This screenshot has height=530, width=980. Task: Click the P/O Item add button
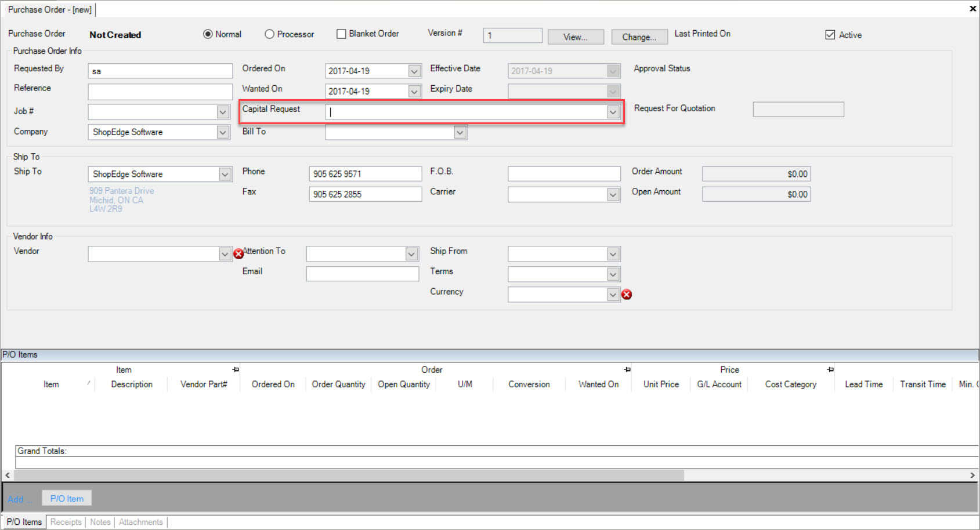tap(67, 499)
